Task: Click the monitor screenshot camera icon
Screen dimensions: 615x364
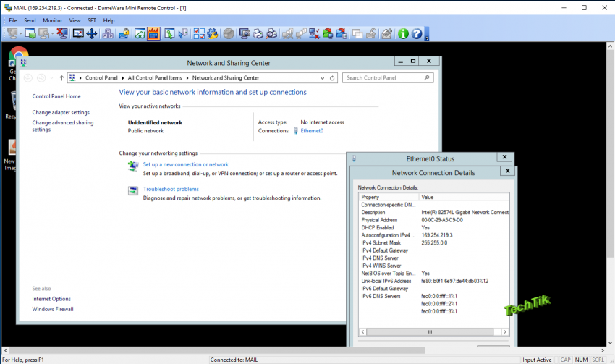Action: (245, 34)
